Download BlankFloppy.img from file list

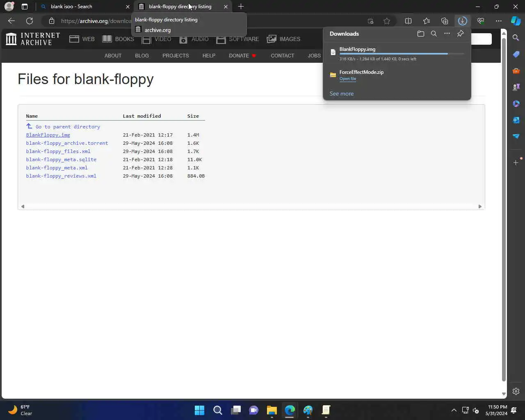pyautogui.click(x=48, y=135)
